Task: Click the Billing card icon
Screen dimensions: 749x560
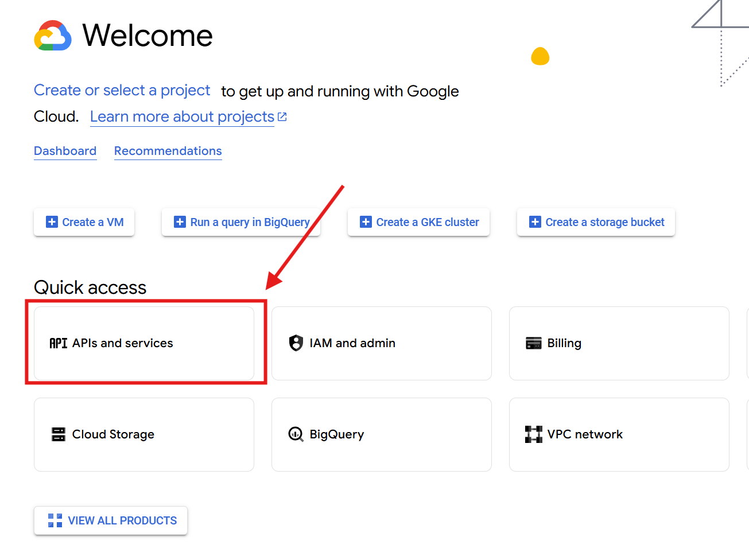Action: (x=534, y=343)
